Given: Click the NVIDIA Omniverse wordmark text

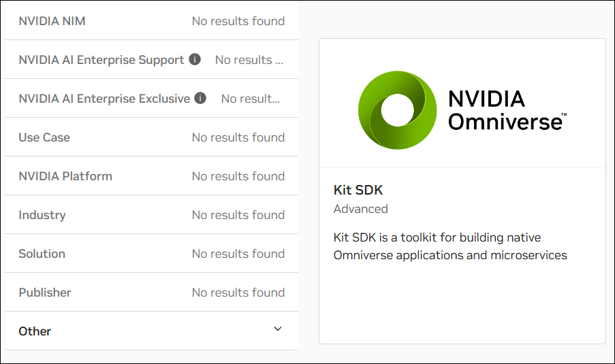Looking at the screenshot, I should point(507,110).
